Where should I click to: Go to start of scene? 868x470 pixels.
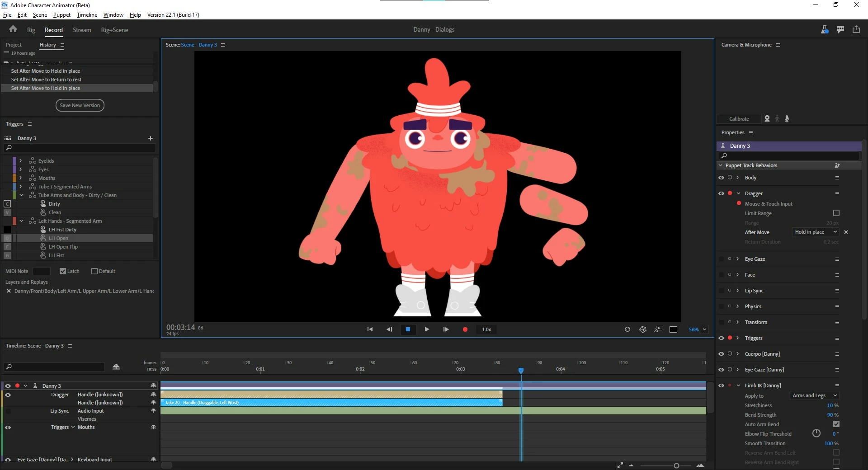[x=370, y=329]
